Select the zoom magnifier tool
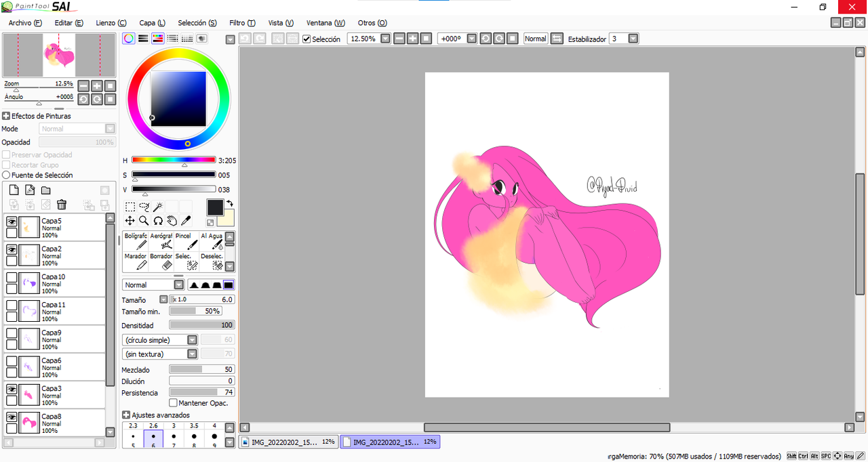This screenshot has width=868, height=462. (144, 220)
